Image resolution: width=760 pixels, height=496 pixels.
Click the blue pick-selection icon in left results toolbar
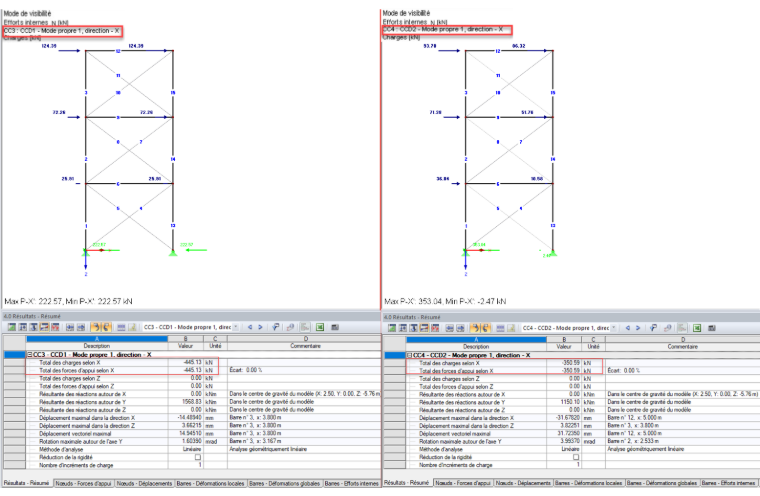tap(275, 327)
